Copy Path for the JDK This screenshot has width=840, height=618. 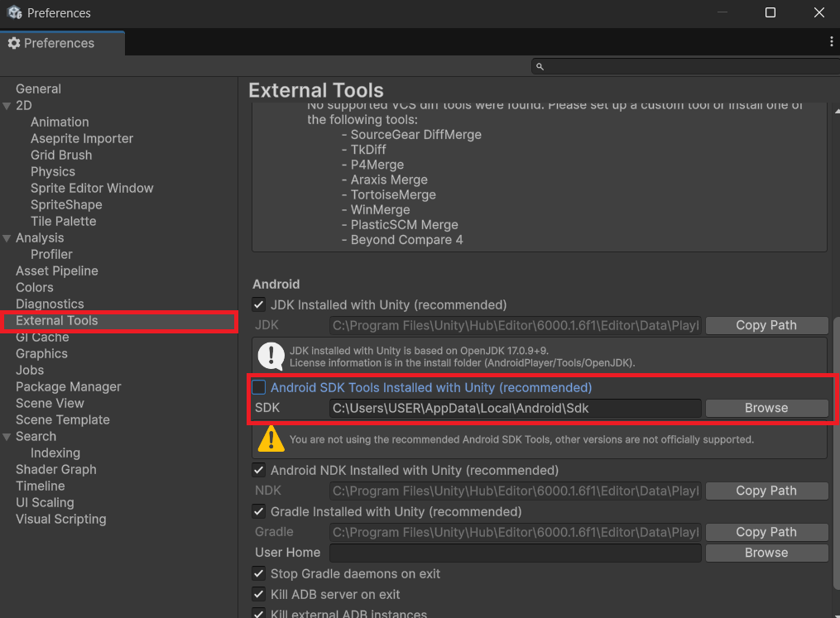(766, 326)
